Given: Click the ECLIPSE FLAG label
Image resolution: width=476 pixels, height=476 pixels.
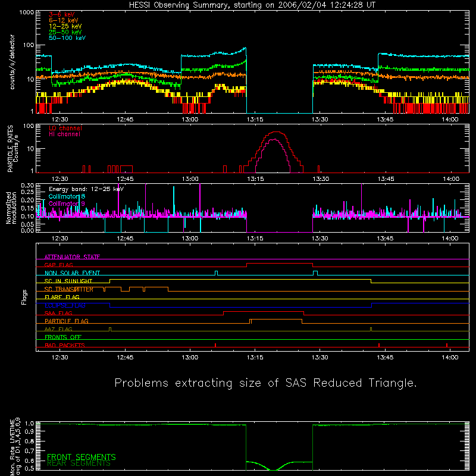Looking at the screenshot, I should 65,305.
